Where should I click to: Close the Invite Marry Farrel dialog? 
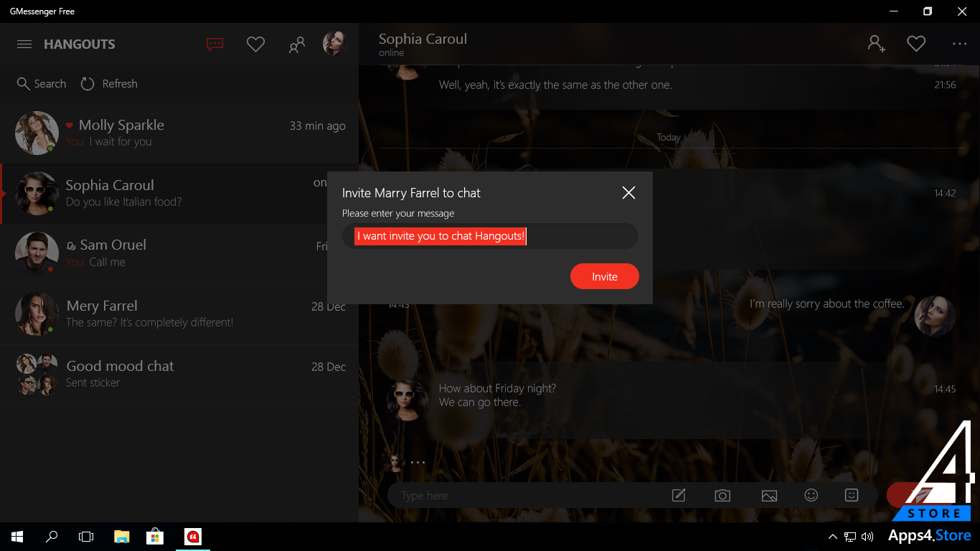(628, 192)
